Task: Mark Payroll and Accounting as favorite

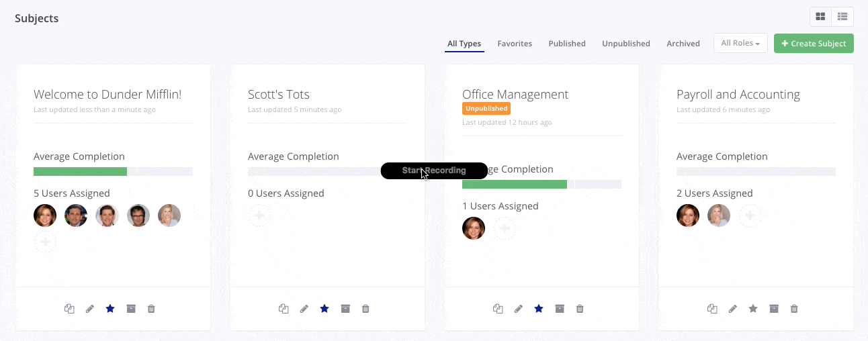Action: click(x=753, y=309)
